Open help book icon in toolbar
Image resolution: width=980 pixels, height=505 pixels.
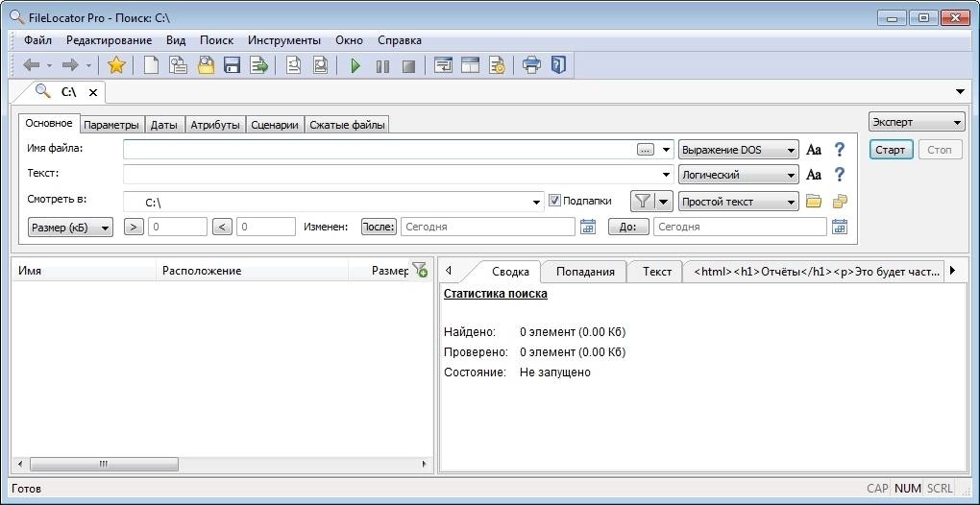click(x=558, y=65)
